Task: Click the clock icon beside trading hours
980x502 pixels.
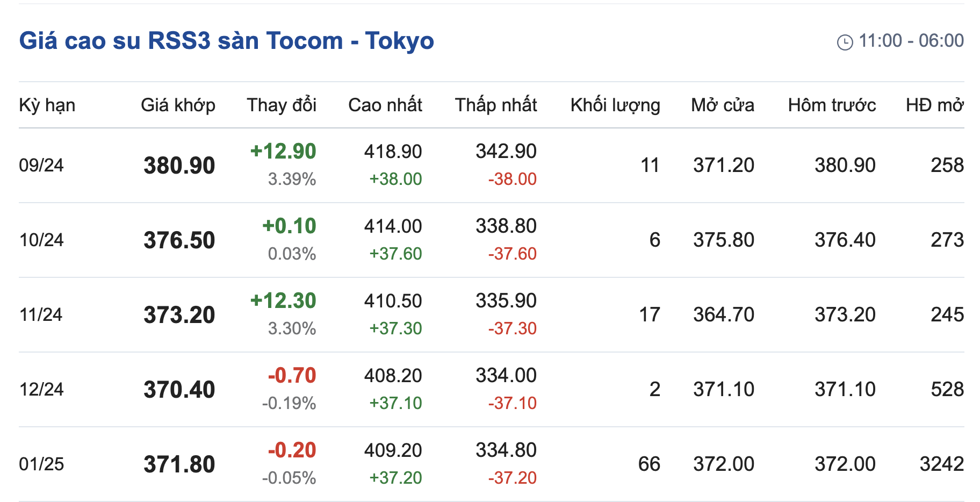Action: point(845,42)
